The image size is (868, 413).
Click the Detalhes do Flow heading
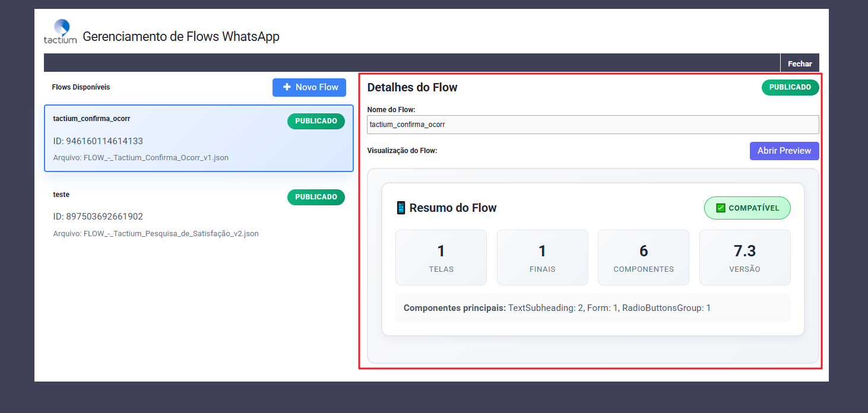pyautogui.click(x=412, y=88)
